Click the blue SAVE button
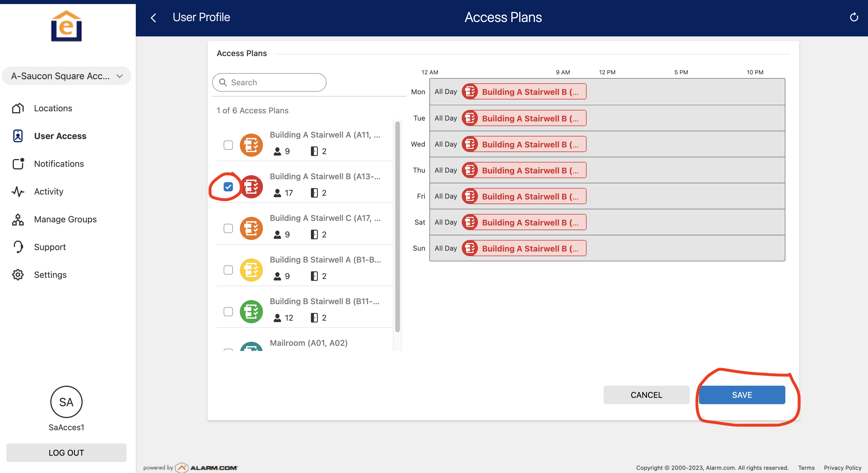868x473 pixels. [x=742, y=395]
